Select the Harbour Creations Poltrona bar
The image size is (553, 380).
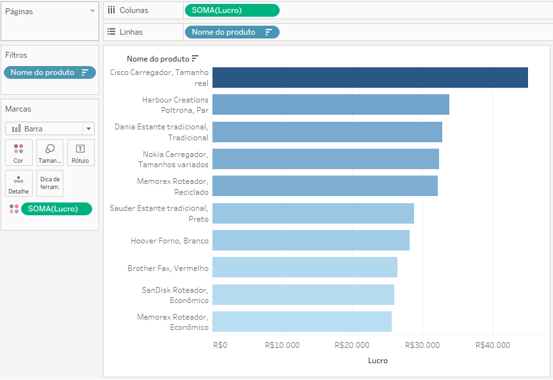click(x=331, y=104)
